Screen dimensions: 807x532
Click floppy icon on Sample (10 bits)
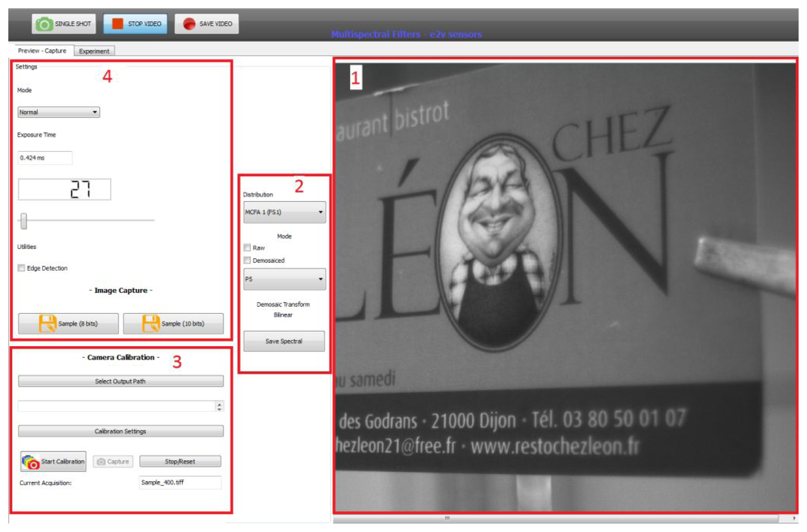pos(151,323)
